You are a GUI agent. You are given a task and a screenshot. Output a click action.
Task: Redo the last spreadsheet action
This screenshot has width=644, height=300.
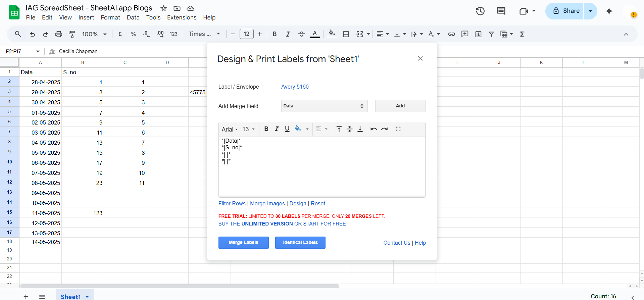click(45, 34)
